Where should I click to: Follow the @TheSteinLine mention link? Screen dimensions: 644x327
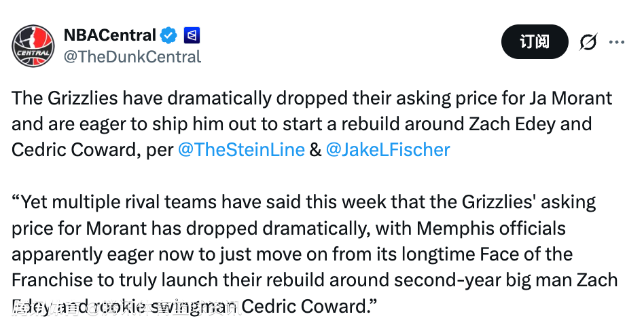point(240,150)
